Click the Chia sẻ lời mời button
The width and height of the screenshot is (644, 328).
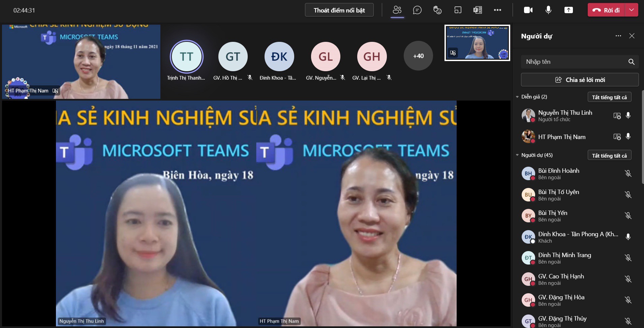tap(580, 80)
